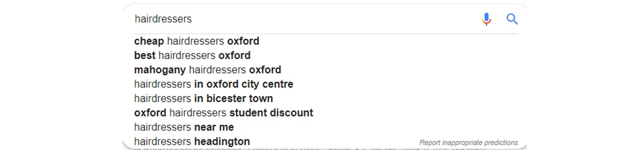Click the bold word 'best' in the second suggestion
Screen dimensions: 644x150
click(145, 55)
